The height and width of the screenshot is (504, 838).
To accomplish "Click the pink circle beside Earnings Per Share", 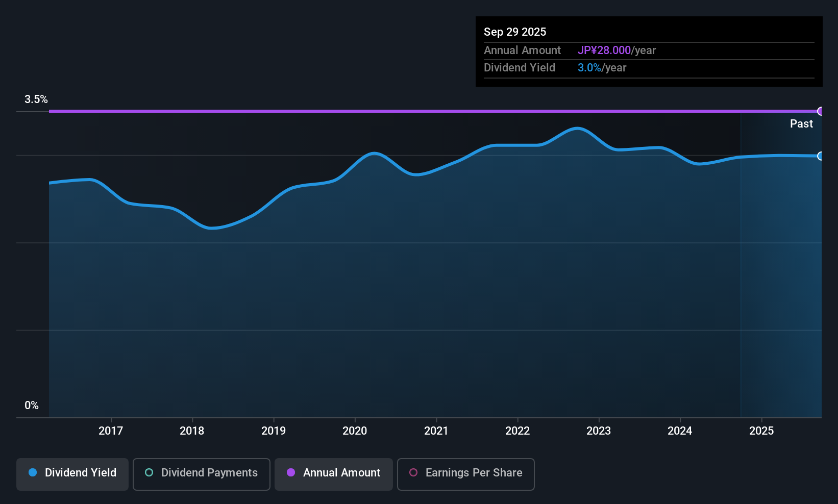I will click(413, 473).
